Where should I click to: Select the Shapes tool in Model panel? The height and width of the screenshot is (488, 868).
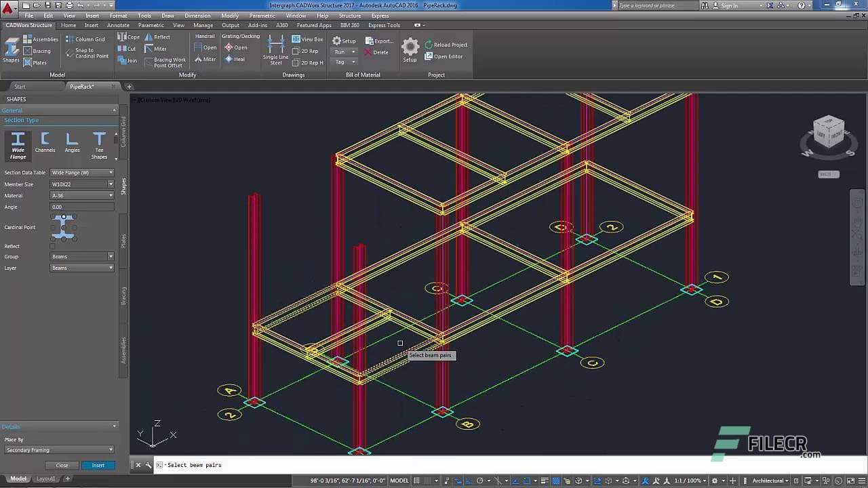11,47
